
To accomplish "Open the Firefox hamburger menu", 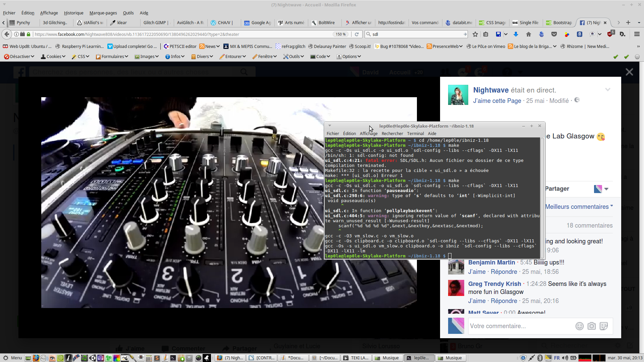I will [x=637, y=34].
